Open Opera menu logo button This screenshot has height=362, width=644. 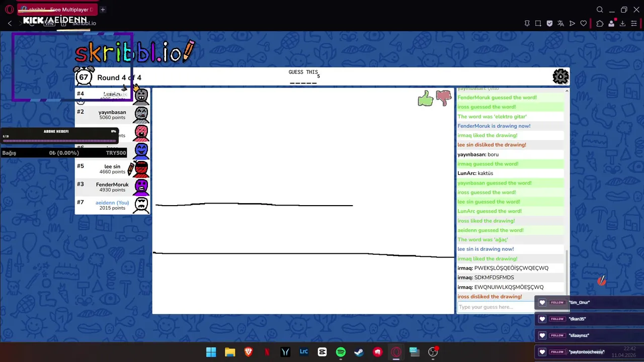(9, 10)
